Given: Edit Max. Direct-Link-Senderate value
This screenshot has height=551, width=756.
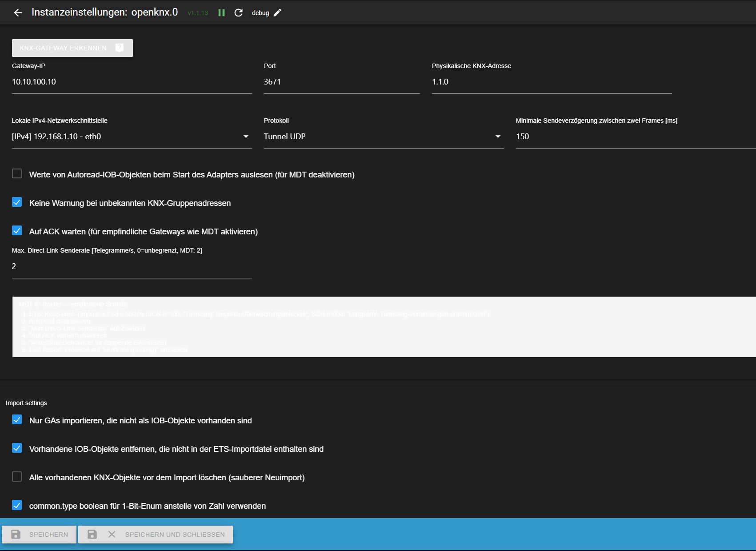Looking at the screenshot, I should point(132,266).
